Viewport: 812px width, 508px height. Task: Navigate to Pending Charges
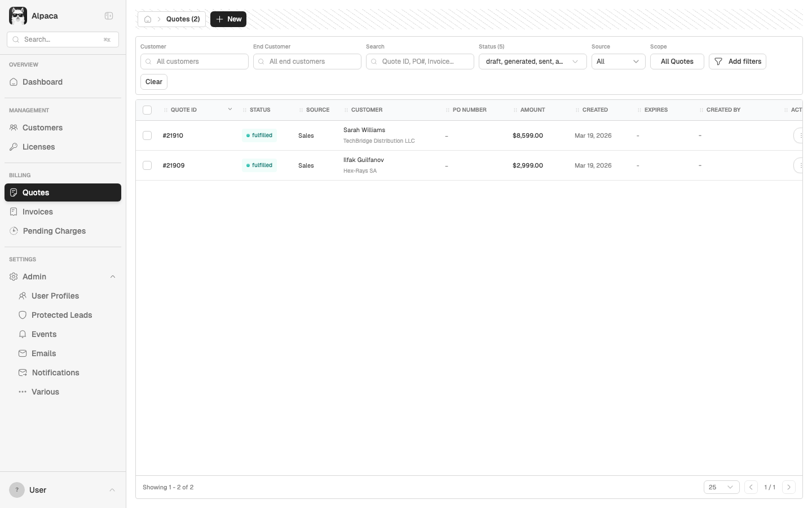(54, 231)
